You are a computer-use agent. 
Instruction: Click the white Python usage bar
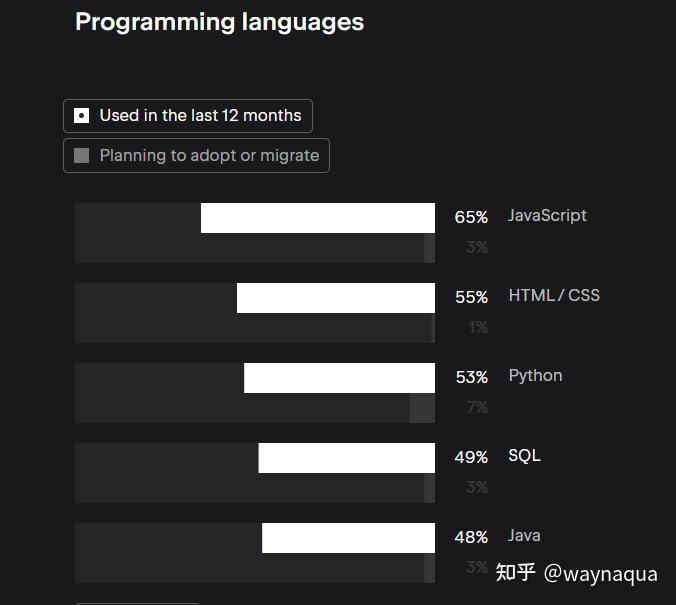[x=339, y=378]
